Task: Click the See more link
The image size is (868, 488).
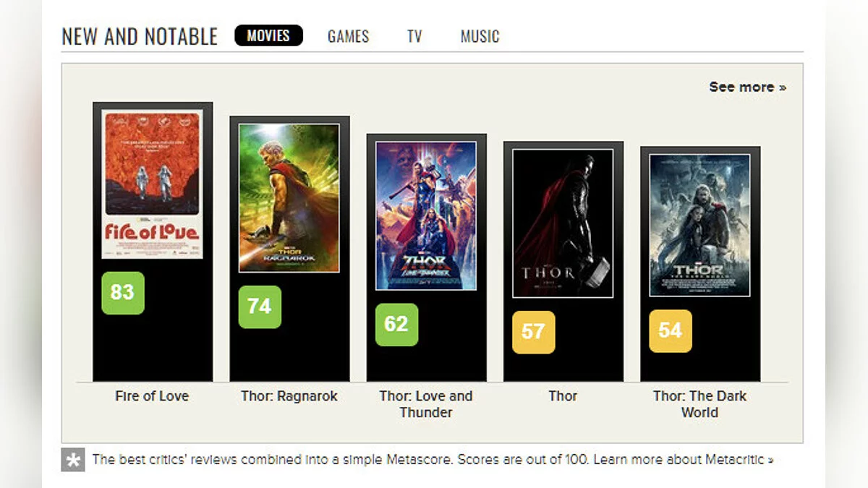Action: click(x=747, y=87)
